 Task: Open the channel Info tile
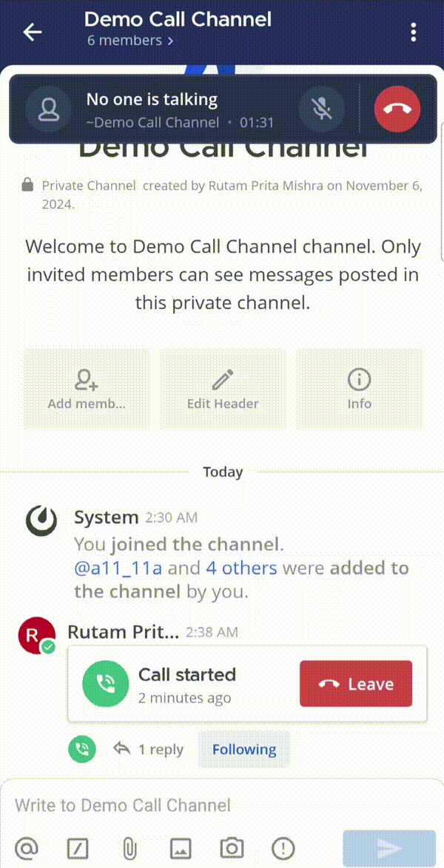(359, 390)
